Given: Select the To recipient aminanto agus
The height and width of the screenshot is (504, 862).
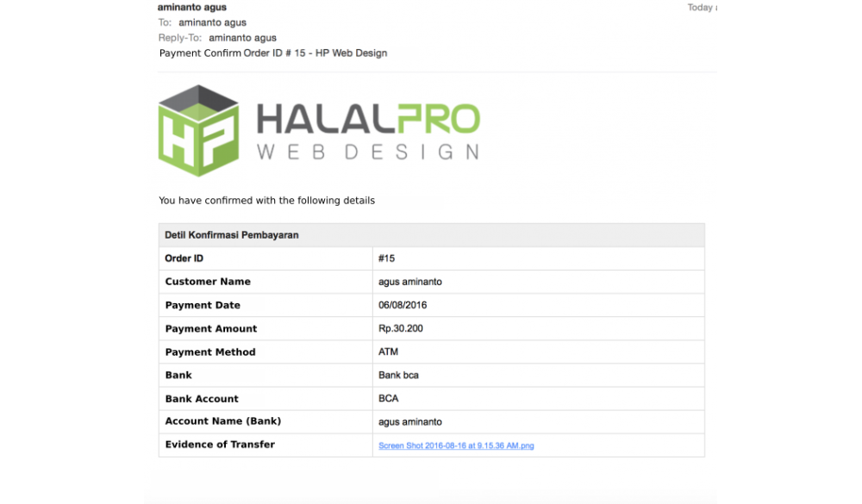Looking at the screenshot, I should 212,23.
